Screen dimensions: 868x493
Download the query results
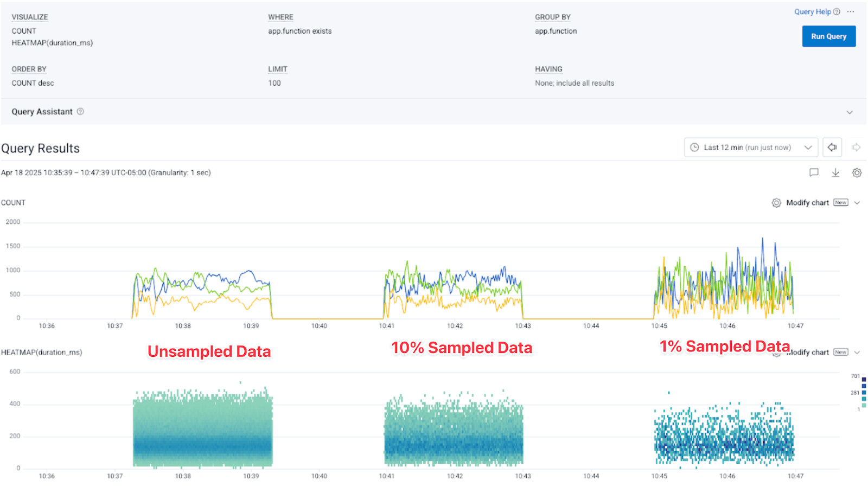(835, 172)
